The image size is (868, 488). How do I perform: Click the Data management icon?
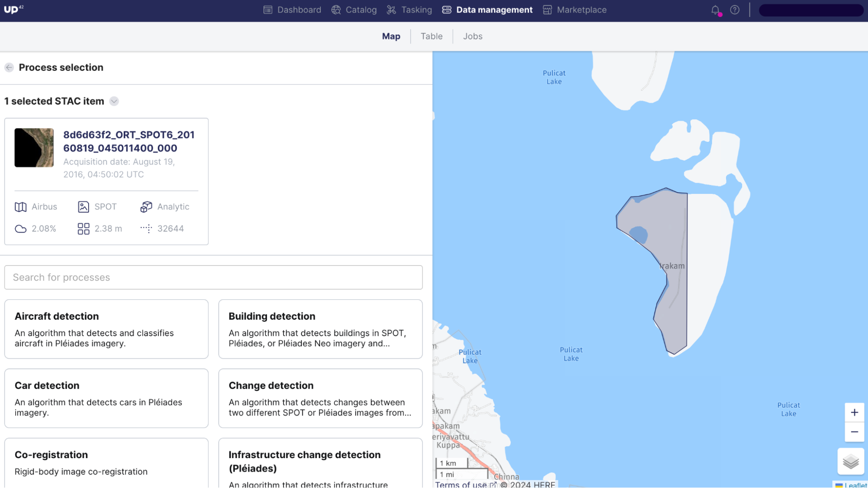446,10
